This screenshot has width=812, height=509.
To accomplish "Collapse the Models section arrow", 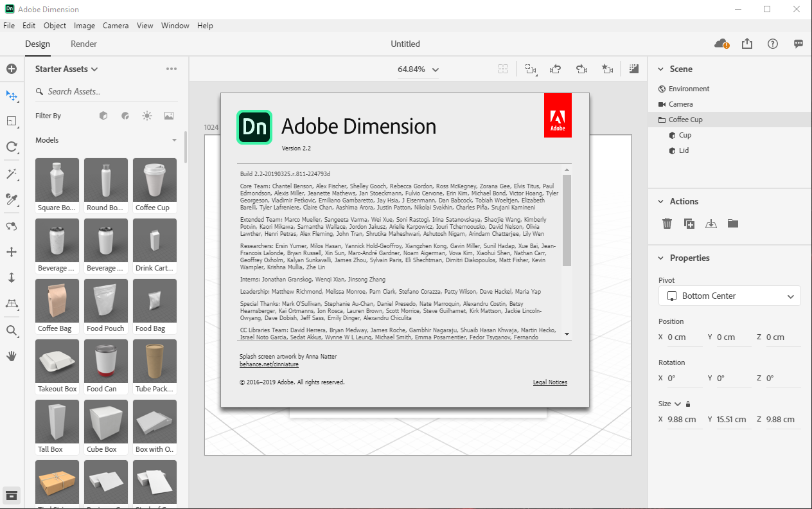I will coord(174,140).
